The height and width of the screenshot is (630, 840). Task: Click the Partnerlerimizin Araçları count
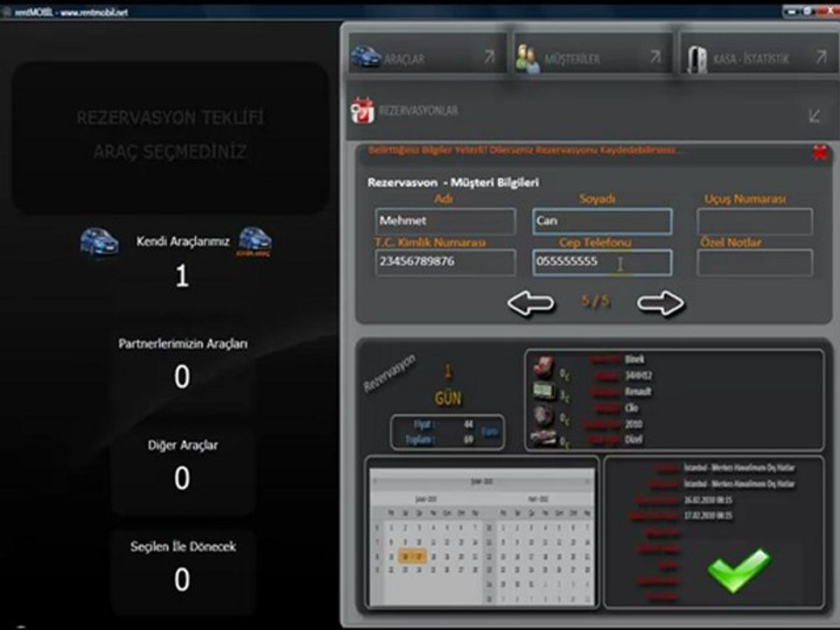coord(182,376)
